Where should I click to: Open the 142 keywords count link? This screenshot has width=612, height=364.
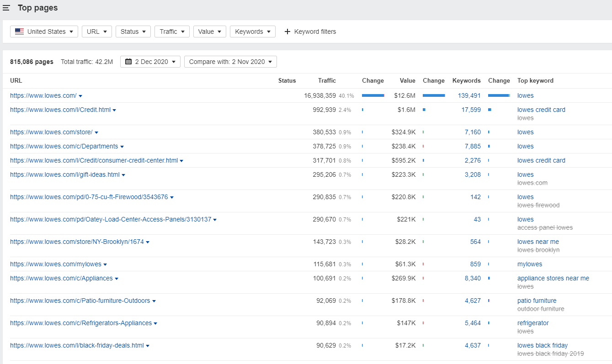tap(475, 197)
